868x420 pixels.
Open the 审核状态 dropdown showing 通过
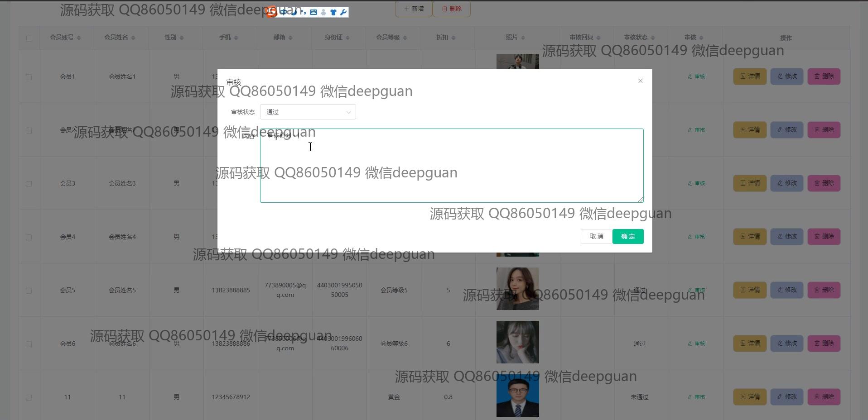point(308,112)
